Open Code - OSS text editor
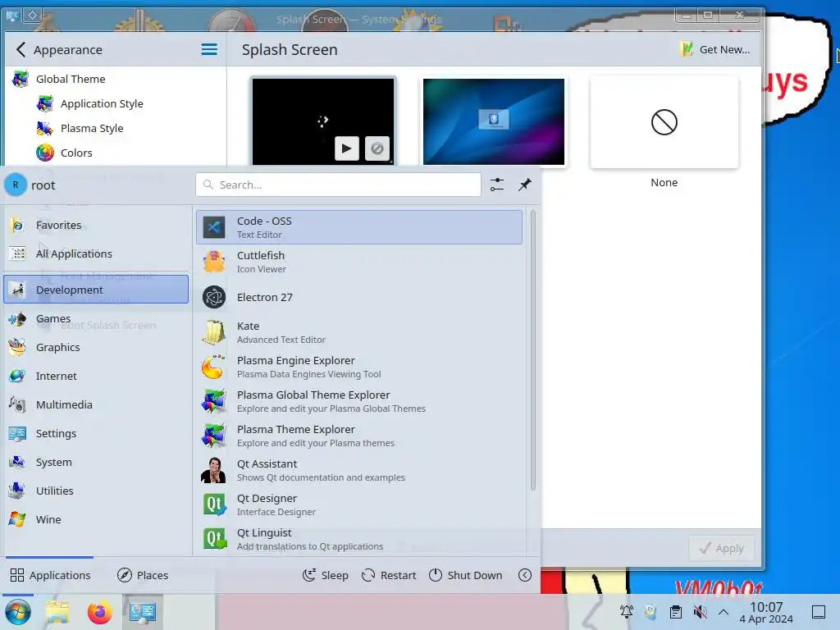Viewport: 840px width, 630px height. click(x=359, y=227)
